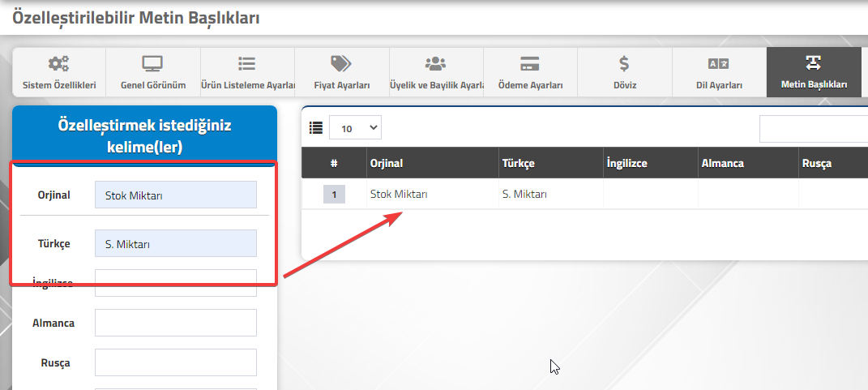Click the Üyelik ve Bayilik users icon
Viewport: 868px width, 390px height.
tap(436, 64)
